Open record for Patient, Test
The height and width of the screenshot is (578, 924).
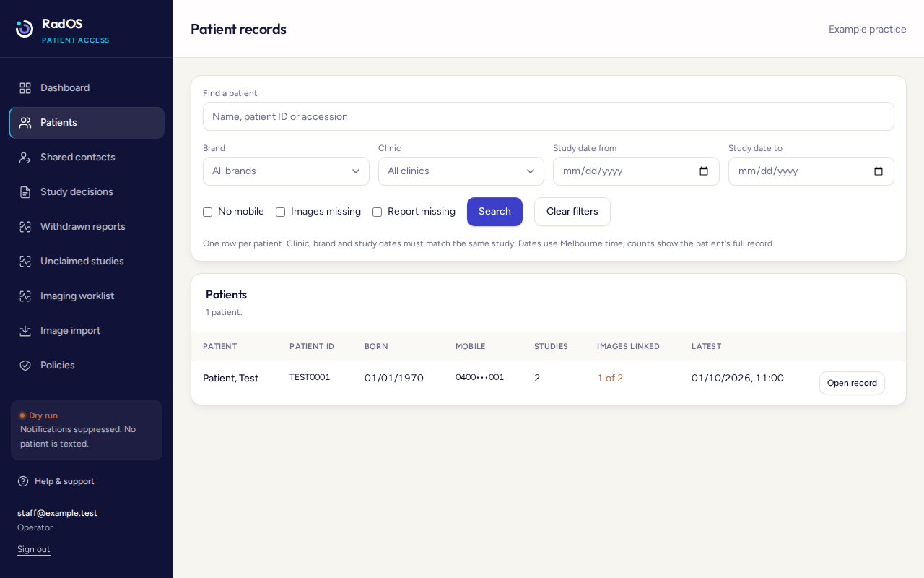852,383
